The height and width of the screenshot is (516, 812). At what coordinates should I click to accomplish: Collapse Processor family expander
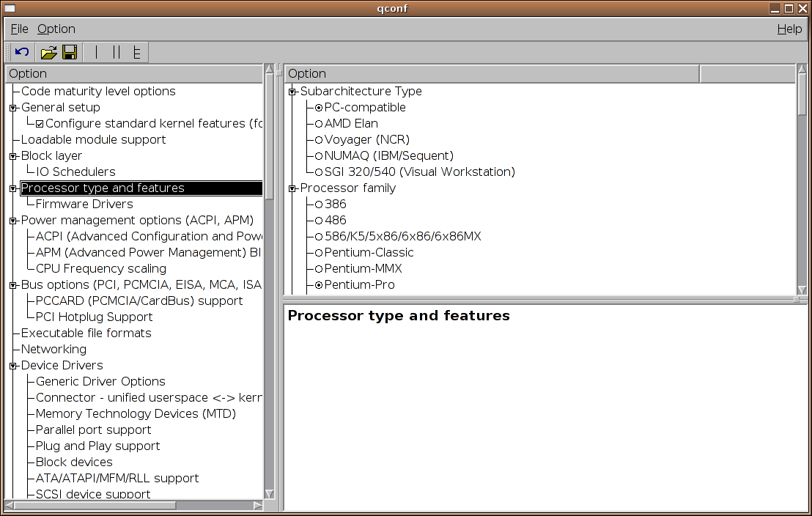(x=292, y=188)
